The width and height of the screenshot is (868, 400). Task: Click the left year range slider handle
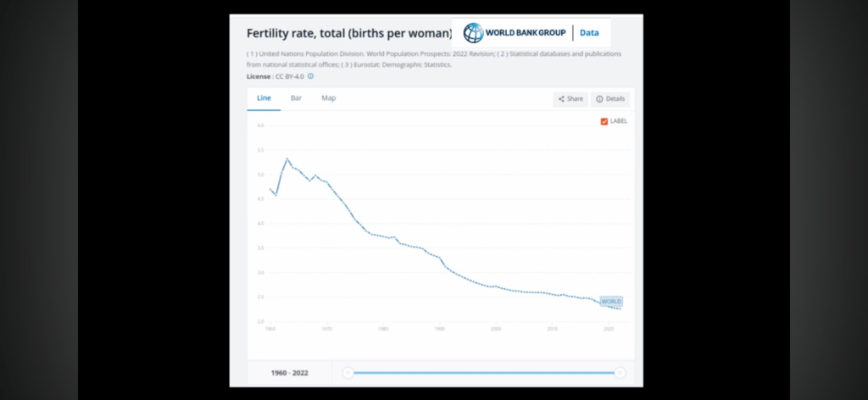click(348, 372)
